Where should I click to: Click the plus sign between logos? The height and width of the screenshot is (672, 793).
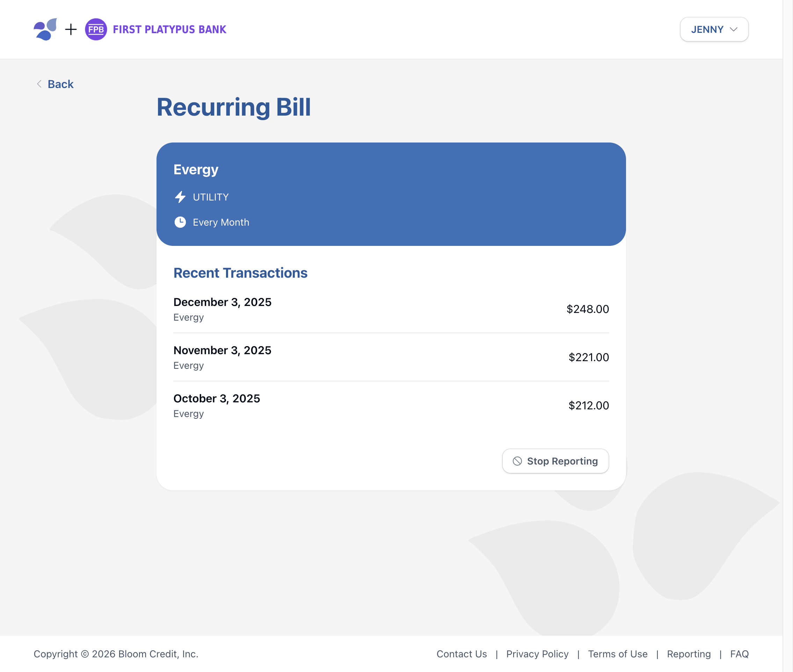pos(71,29)
